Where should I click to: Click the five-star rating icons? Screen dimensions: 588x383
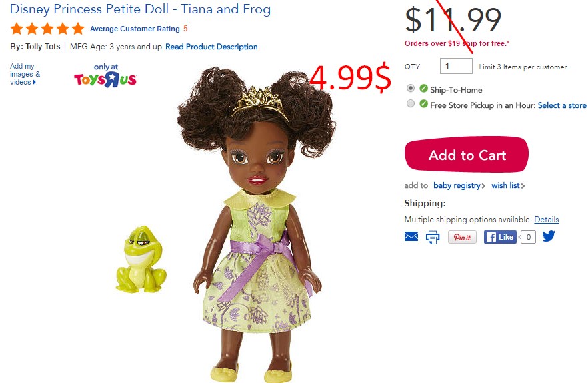[47, 29]
